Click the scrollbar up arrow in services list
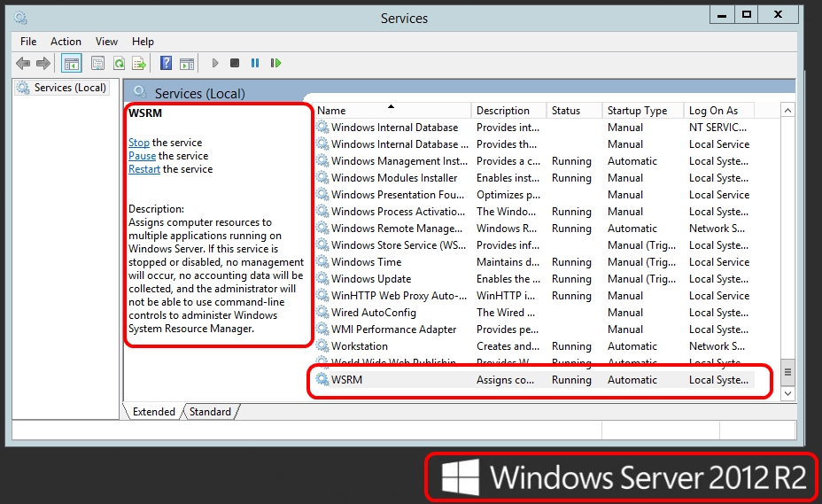This screenshot has height=504, width=822. tap(787, 110)
